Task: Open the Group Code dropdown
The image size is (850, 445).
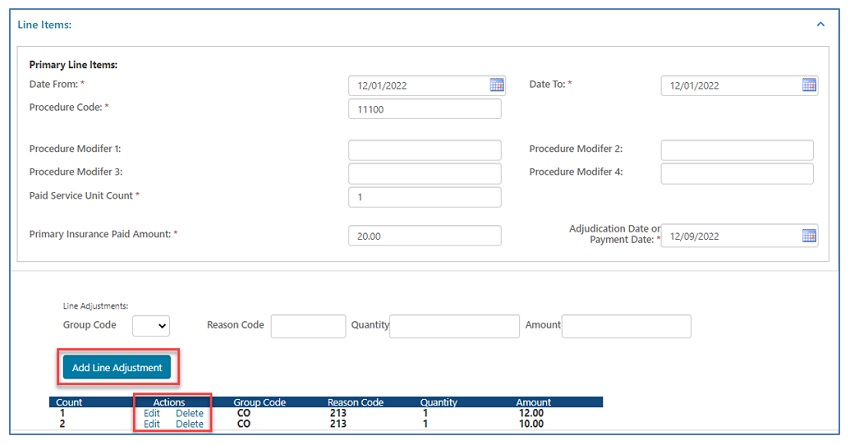Action: tap(151, 326)
